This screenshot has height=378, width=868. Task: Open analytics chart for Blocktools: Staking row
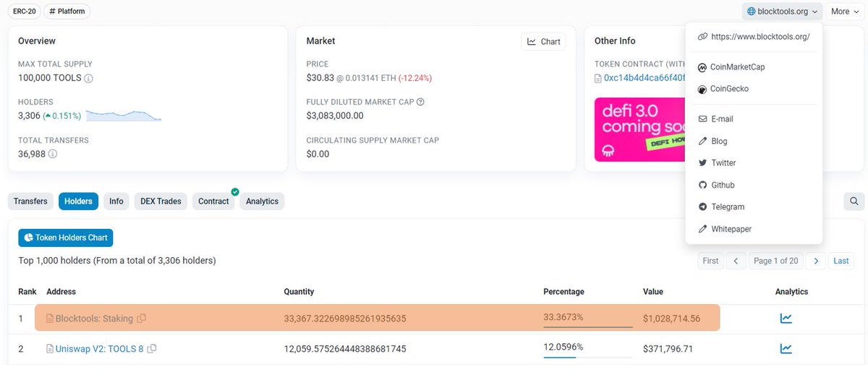[x=786, y=318]
